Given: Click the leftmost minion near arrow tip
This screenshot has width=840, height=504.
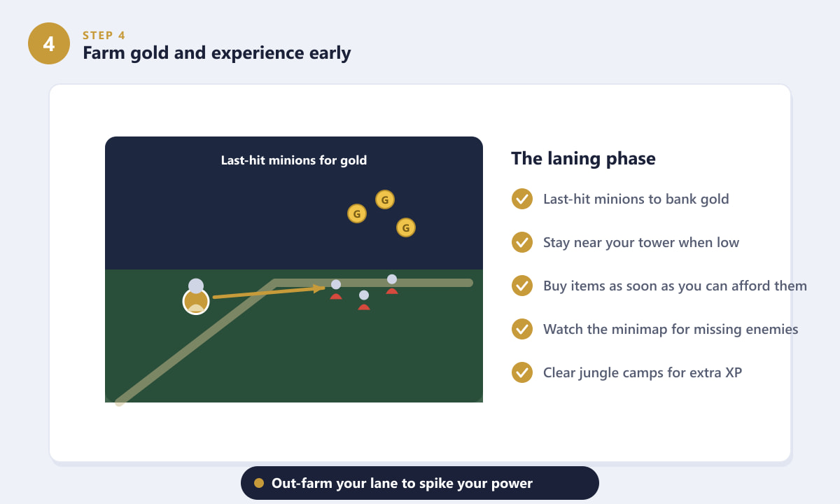Looking at the screenshot, I should (x=336, y=290).
